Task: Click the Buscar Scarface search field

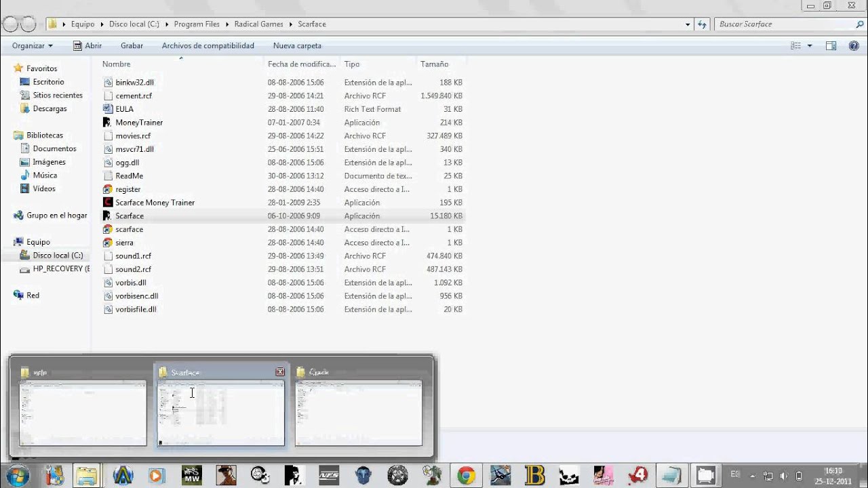Action: coord(785,24)
